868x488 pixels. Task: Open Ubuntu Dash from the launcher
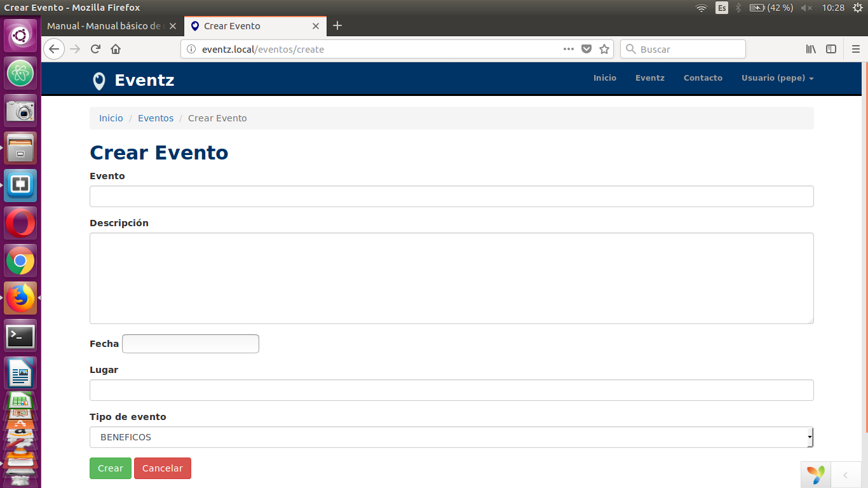21,36
